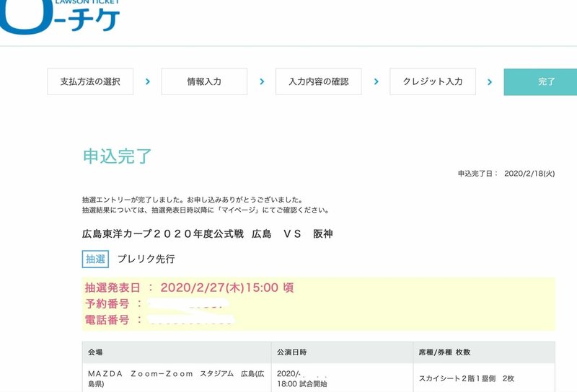Select the クレジット入力 step
This screenshot has width=577, height=392.
coord(433,81)
